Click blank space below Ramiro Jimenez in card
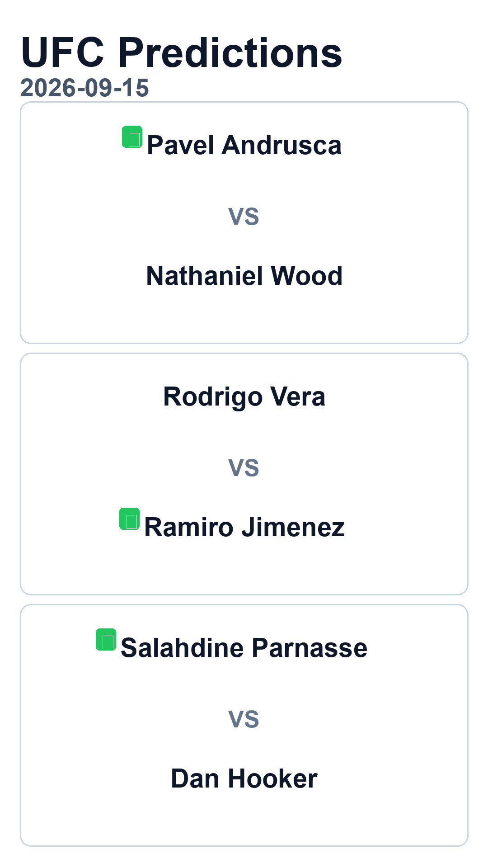 pyautogui.click(x=244, y=568)
